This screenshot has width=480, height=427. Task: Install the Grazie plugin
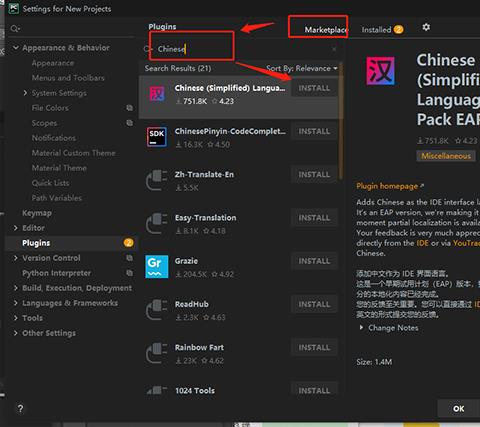click(314, 261)
